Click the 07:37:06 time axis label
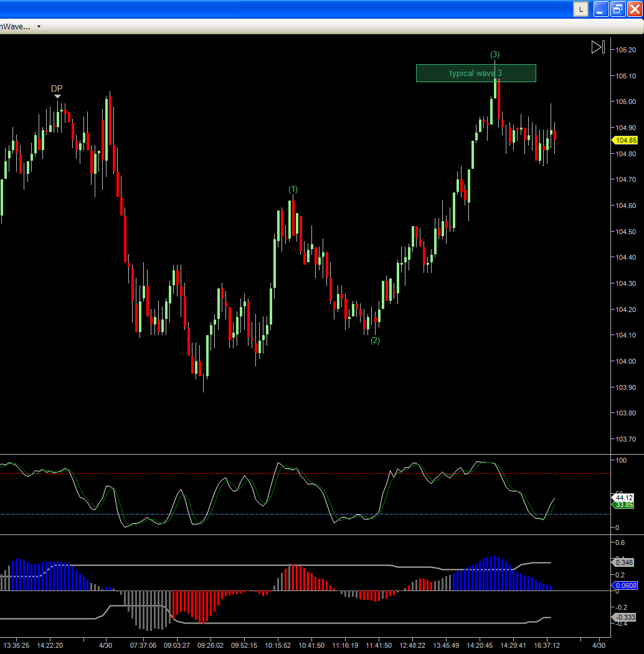Image resolution: width=644 pixels, height=654 pixels. (143, 645)
